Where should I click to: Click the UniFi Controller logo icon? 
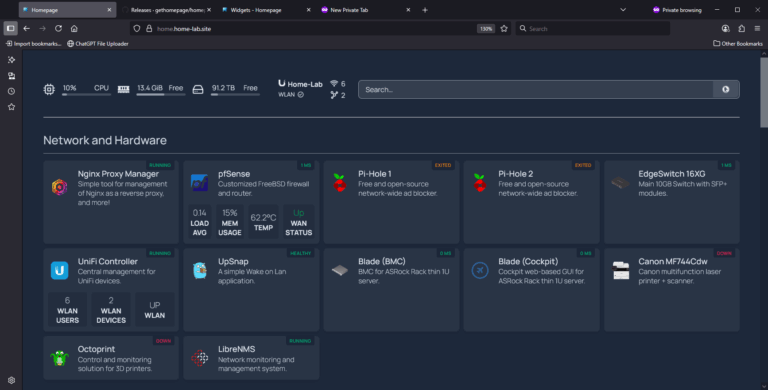(60, 270)
